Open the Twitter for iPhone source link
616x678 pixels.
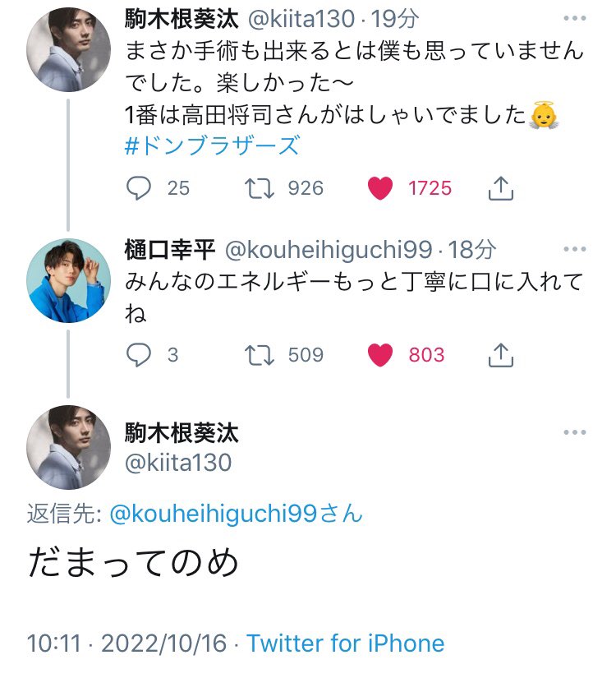coord(345,643)
